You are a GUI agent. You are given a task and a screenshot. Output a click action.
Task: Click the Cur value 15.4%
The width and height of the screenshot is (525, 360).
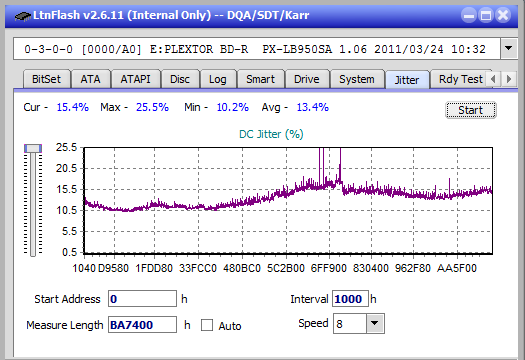(x=72, y=107)
